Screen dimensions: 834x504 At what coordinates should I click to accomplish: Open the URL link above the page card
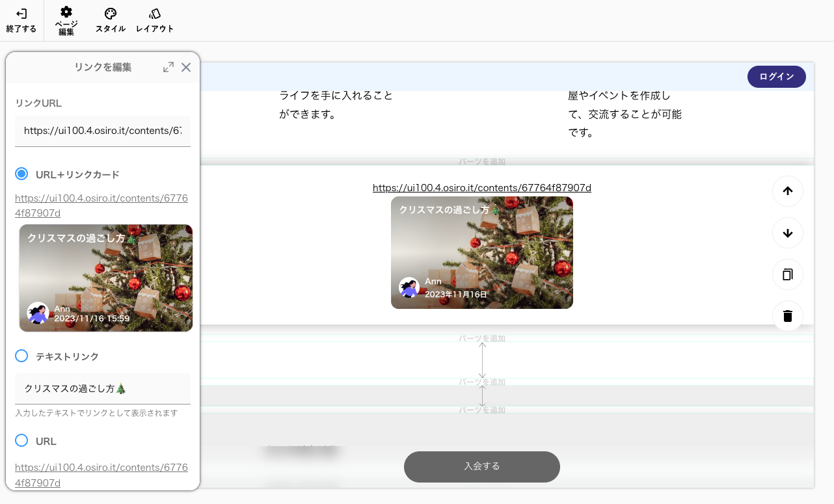[481, 188]
